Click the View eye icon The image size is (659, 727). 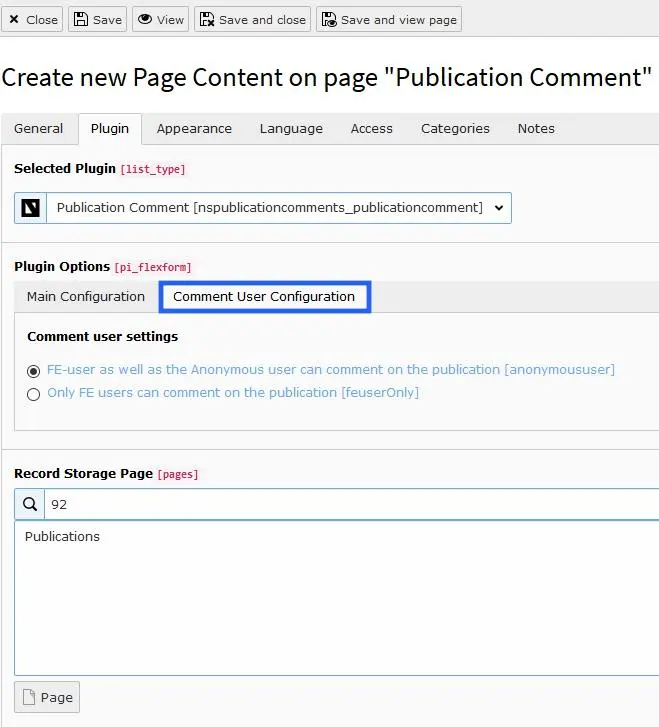[145, 19]
